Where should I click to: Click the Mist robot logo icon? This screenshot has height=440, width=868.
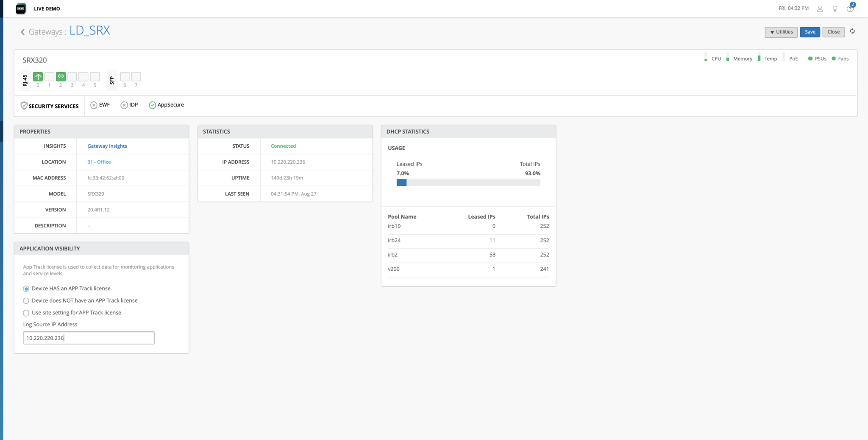21,8
